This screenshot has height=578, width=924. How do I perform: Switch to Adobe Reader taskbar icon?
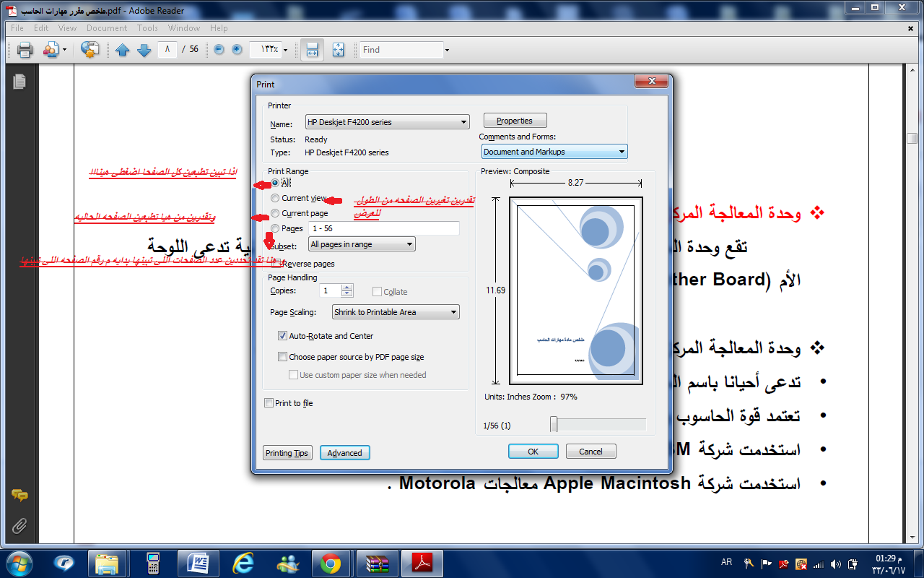[422, 562]
